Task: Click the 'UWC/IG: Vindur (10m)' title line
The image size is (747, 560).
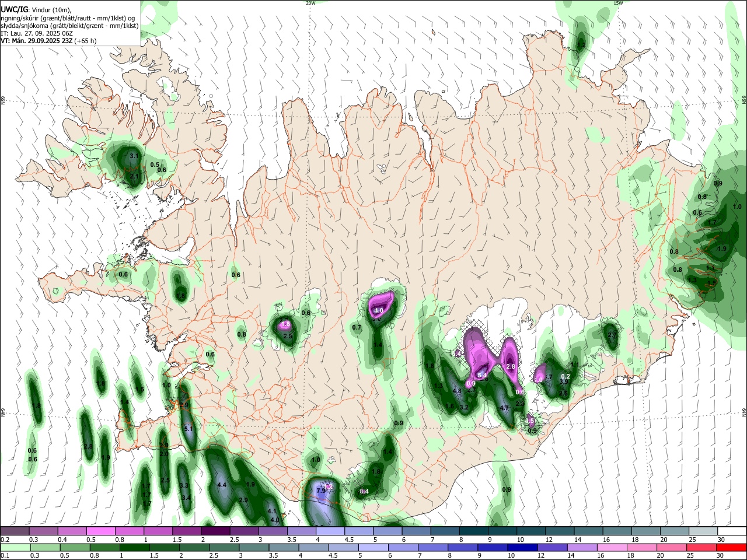Action: pyautogui.click(x=36, y=10)
